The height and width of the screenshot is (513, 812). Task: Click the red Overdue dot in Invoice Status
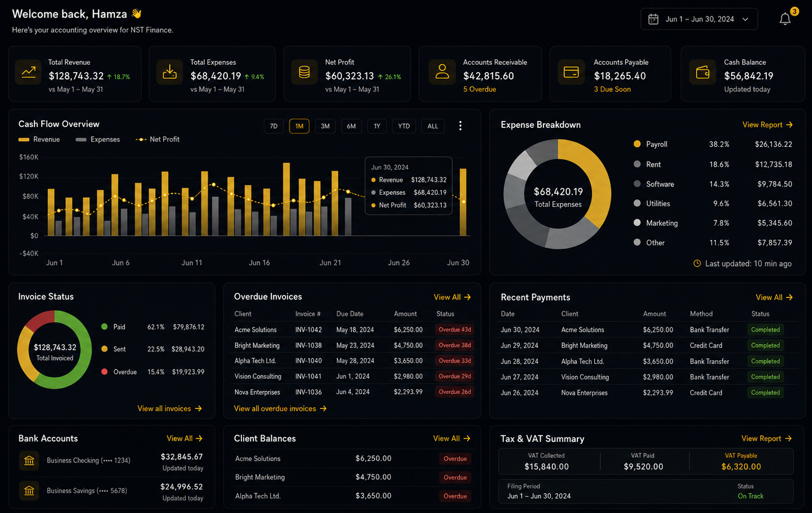pyautogui.click(x=104, y=372)
